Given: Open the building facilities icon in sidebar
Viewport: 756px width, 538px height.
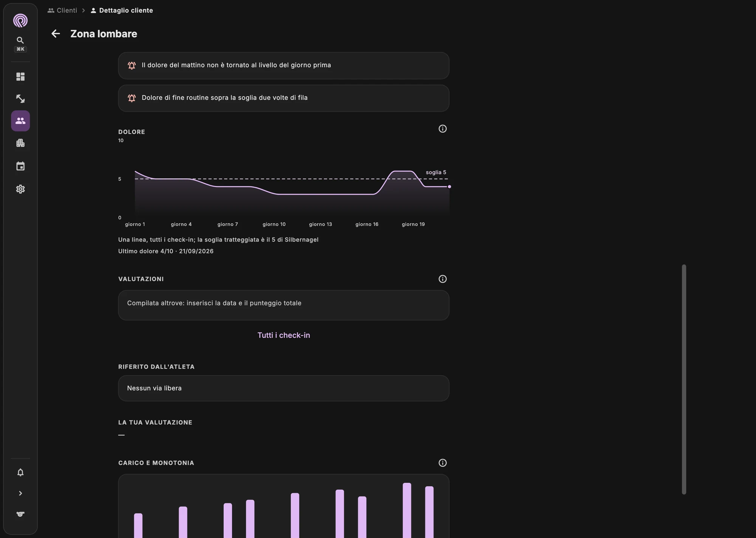Looking at the screenshot, I should (x=20, y=143).
